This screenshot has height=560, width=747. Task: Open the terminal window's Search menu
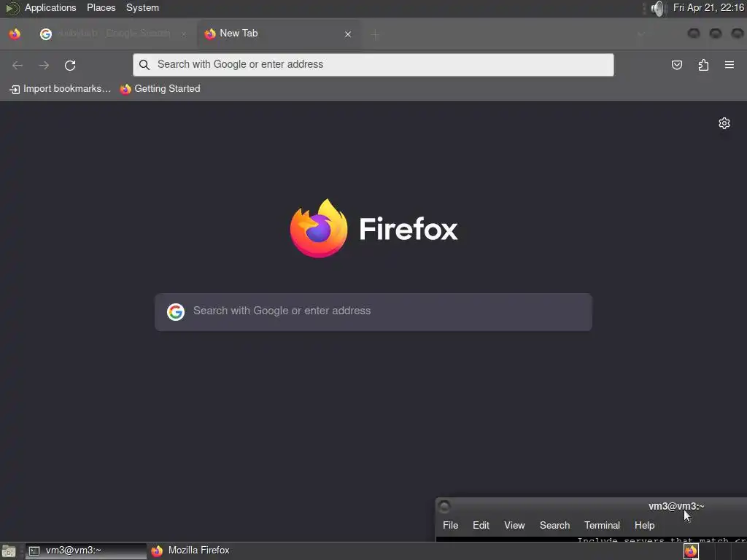click(554, 525)
